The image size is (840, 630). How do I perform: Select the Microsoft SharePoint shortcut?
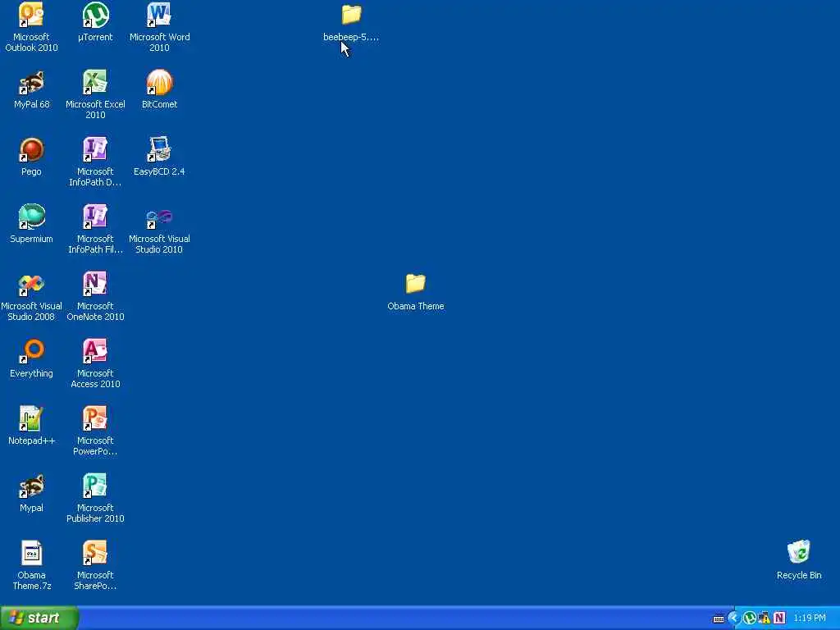click(x=95, y=565)
